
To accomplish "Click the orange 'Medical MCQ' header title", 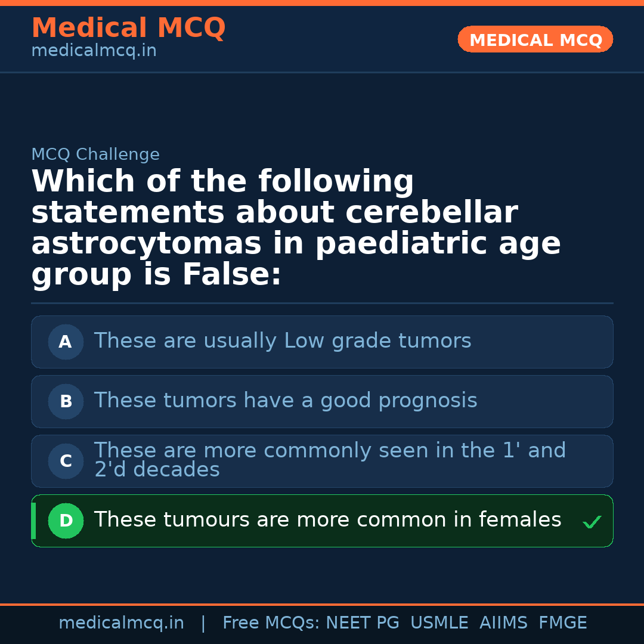I will [128, 28].
